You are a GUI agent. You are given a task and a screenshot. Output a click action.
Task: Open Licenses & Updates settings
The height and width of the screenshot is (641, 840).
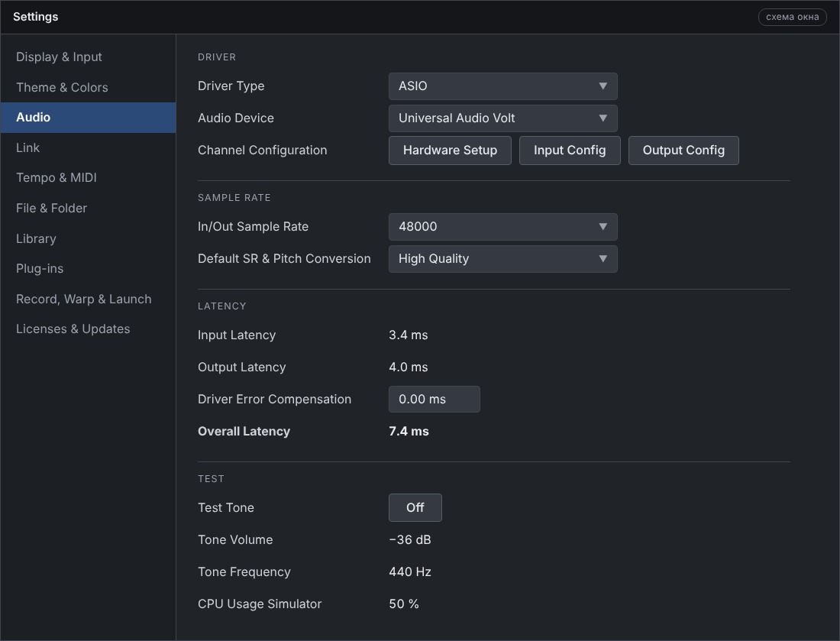(x=88, y=329)
